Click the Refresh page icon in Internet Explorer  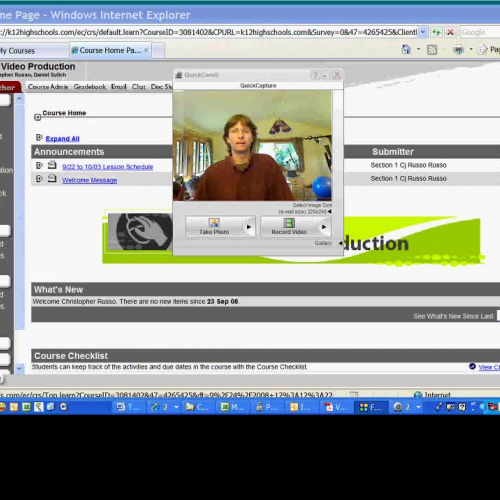tap(436, 32)
